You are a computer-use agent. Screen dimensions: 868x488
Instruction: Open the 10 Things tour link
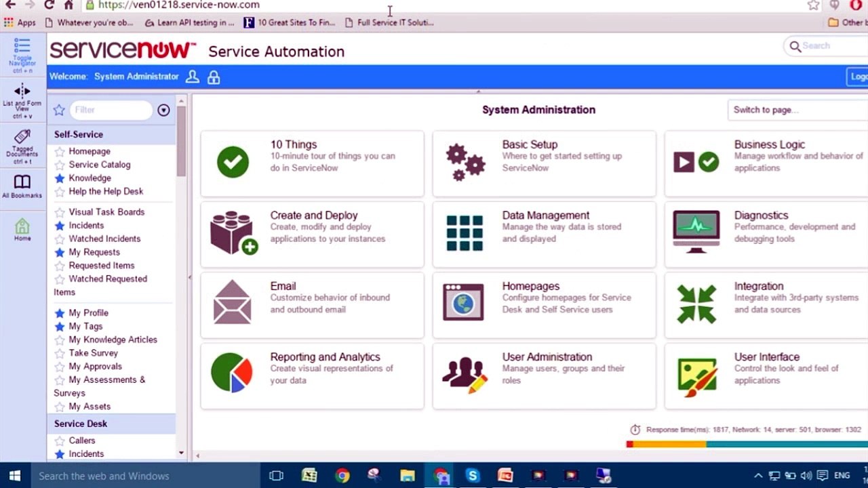point(294,144)
